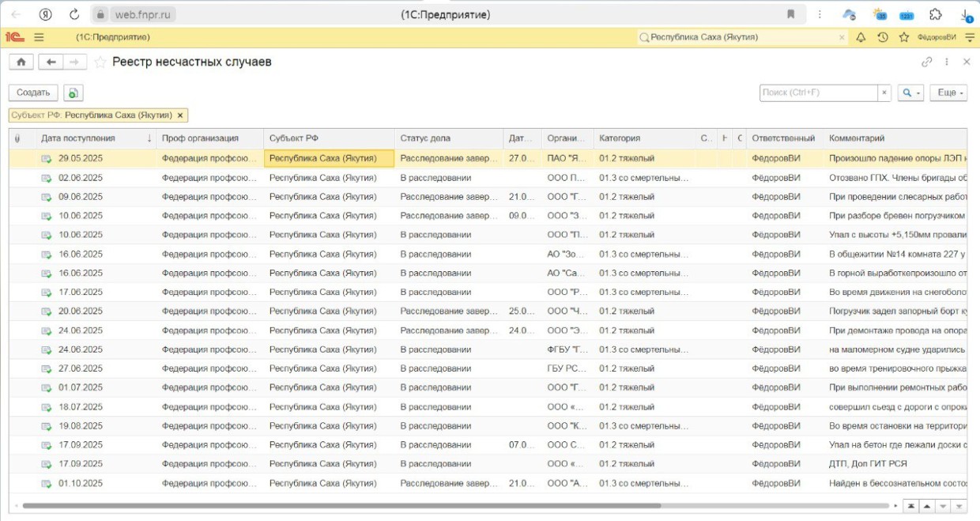
Task: Open the 1C hamburger main menu
Action: (x=39, y=37)
